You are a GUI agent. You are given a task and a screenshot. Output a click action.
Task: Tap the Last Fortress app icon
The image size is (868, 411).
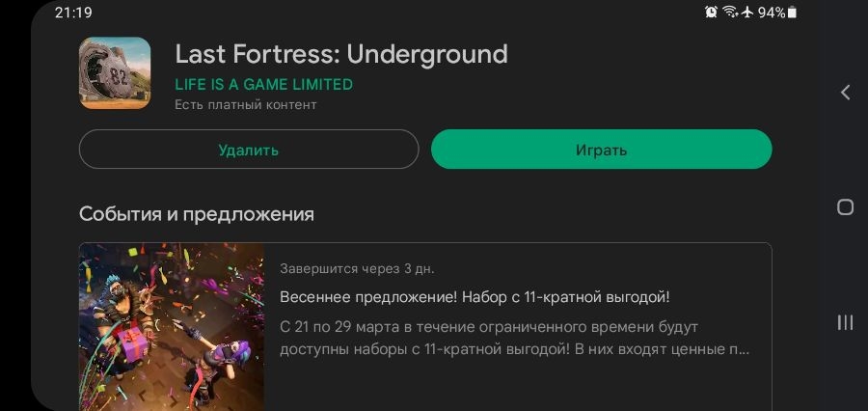(x=115, y=73)
